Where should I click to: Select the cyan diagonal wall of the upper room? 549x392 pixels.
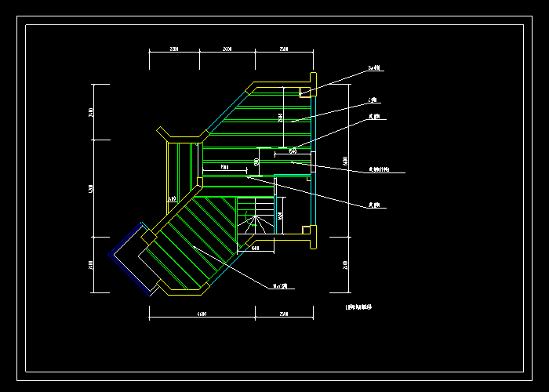[x=227, y=110]
